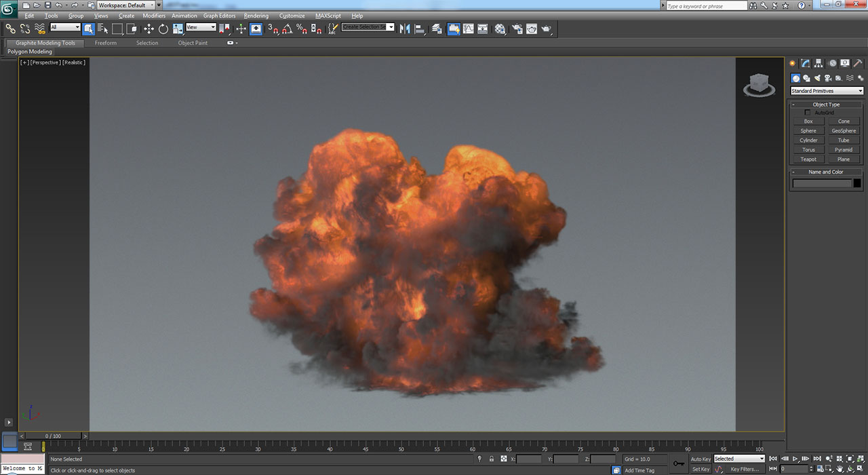Open the Rendering menu
The image size is (868, 475).
[x=256, y=16]
